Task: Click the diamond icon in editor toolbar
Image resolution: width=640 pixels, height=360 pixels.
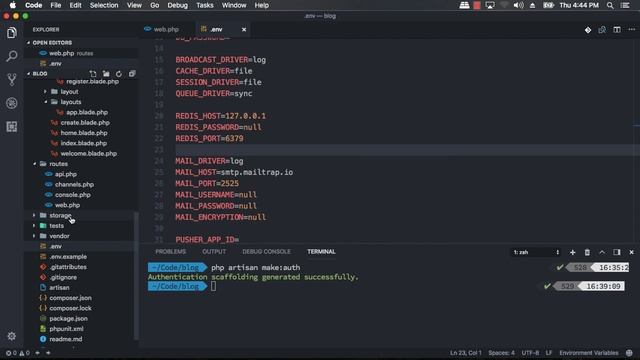Action: coord(588,30)
